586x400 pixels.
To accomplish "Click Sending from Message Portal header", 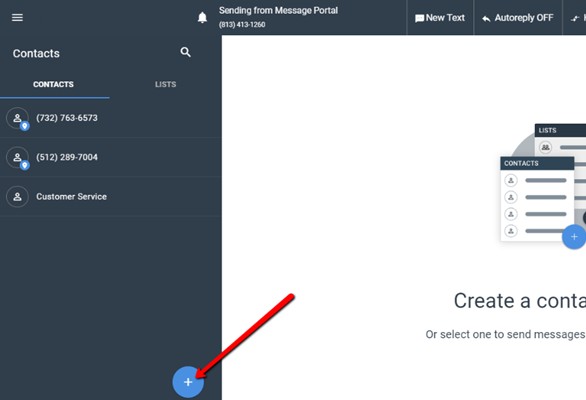I will (x=278, y=10).
